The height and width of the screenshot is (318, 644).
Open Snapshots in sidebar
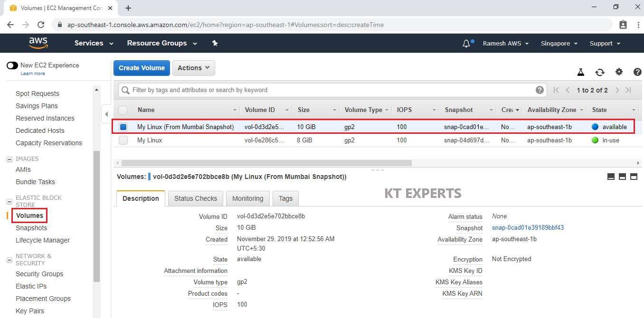coord(31,228)
